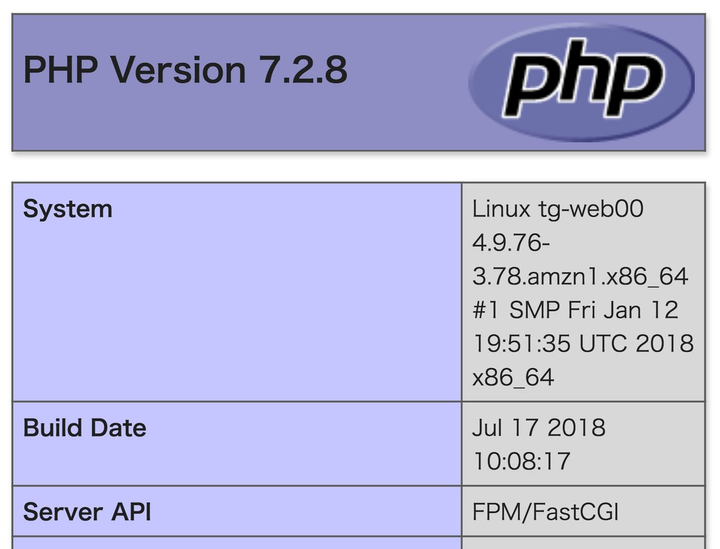Click the Linux tg-web00 hostname text
720x549 pixels.
pos(558,209)
